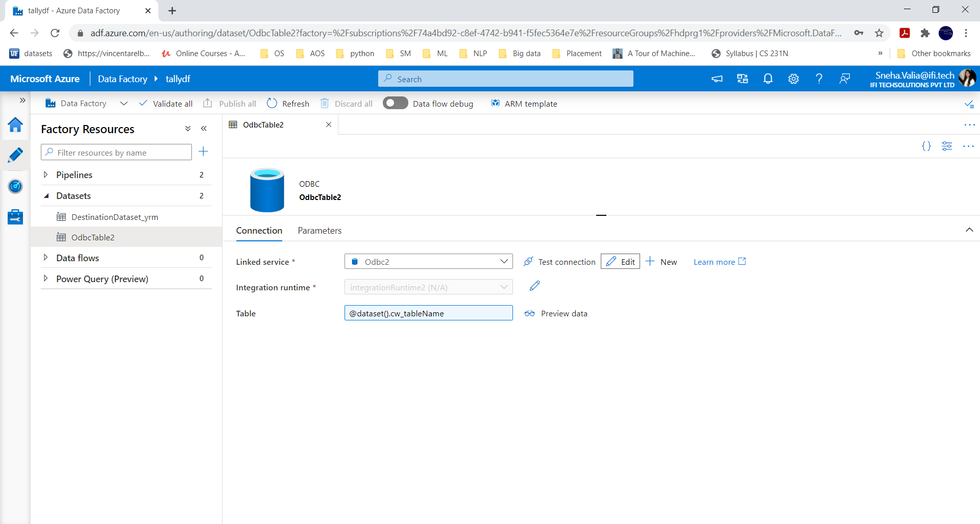This screenshot has width=980, height=524.
Task: Open the Big data bookmarks folder
Action: tap(520, 53)
